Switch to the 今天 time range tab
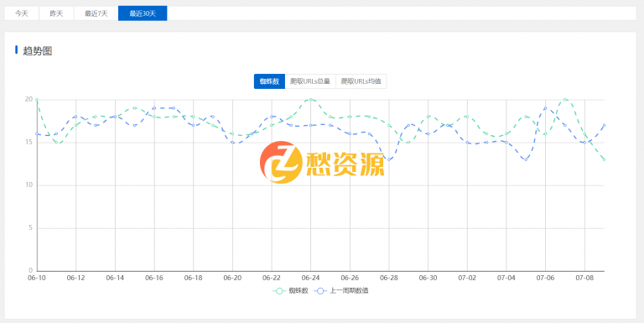644x323 pixels. 22,13
